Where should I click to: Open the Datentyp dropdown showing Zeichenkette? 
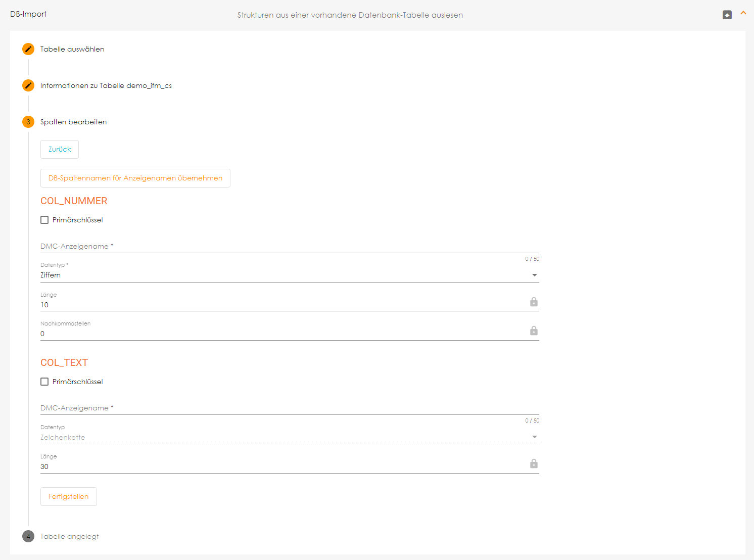pos(289,437)
